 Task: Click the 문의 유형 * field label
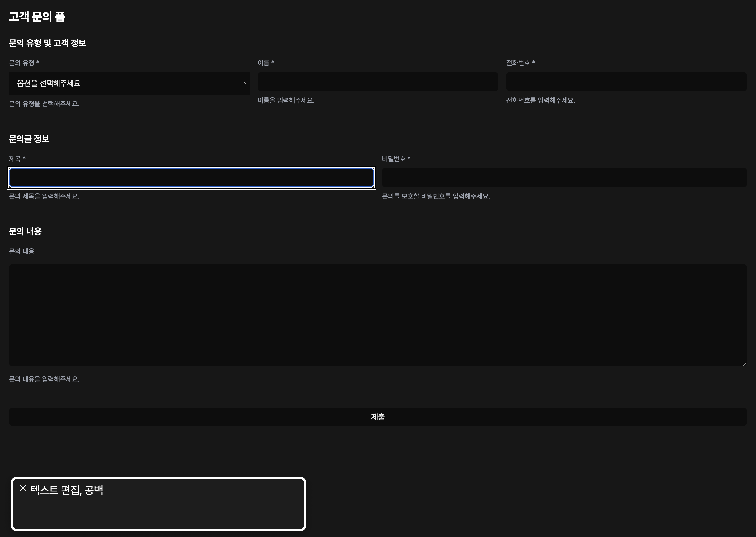24,63
